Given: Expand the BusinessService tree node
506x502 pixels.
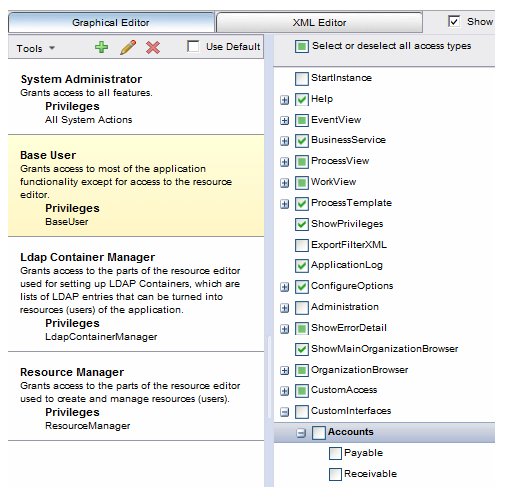Looking at the screenshot, I should click(284, 141).
